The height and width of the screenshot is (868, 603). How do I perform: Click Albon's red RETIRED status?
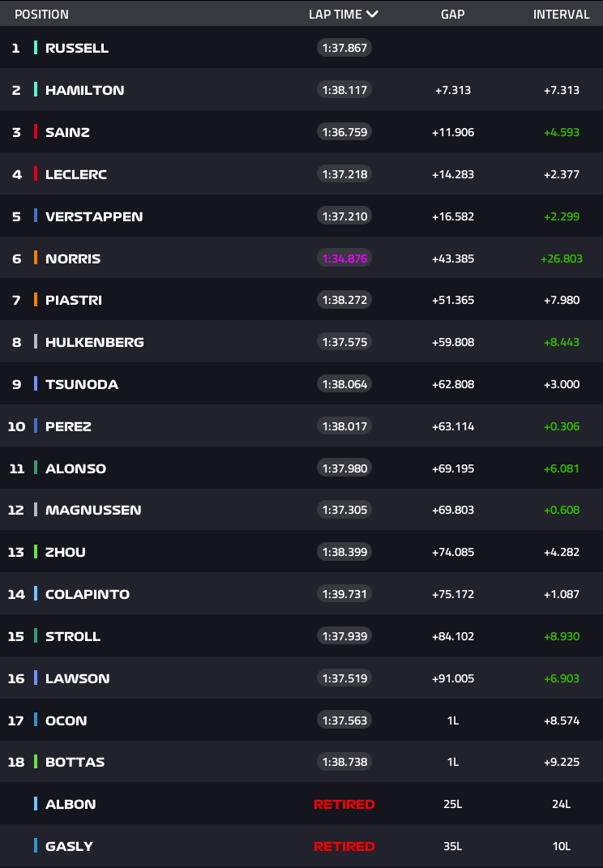[x=344, y=804]
